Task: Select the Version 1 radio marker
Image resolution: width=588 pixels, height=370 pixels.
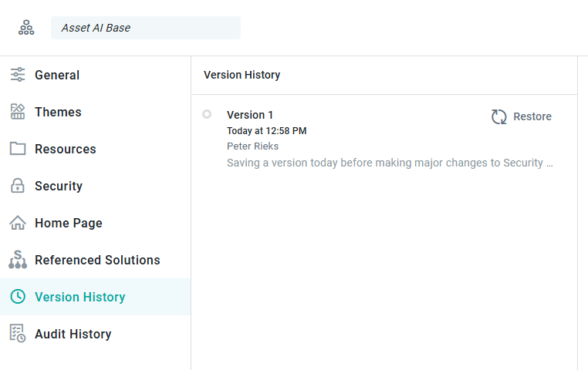Action: pyautogui.click(x=207, y=114)
